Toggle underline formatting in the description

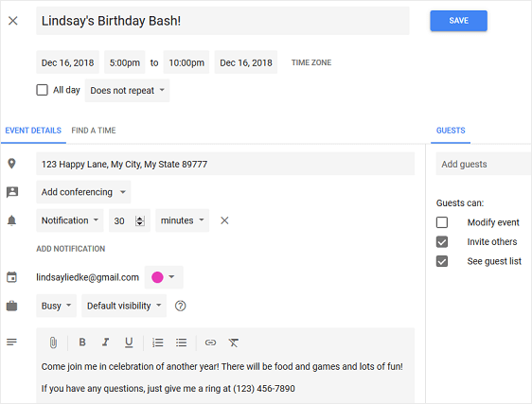(x=129, y=343)
